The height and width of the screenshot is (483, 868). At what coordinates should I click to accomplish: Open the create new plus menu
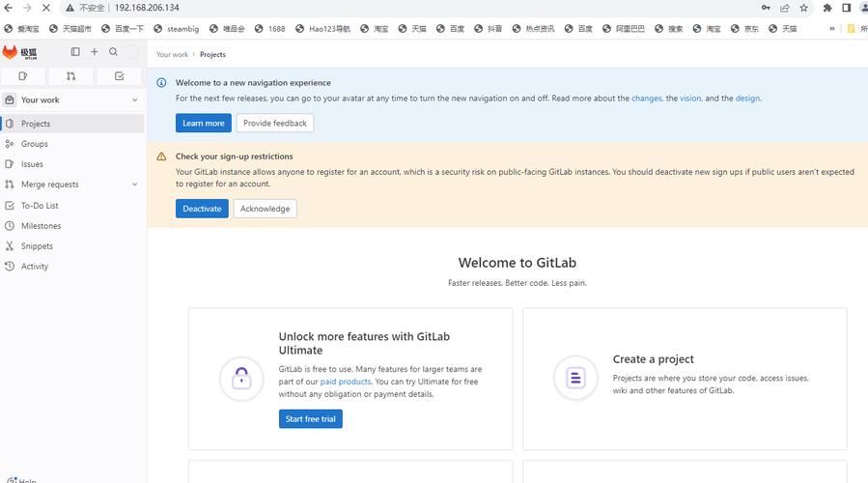(94, 51)
